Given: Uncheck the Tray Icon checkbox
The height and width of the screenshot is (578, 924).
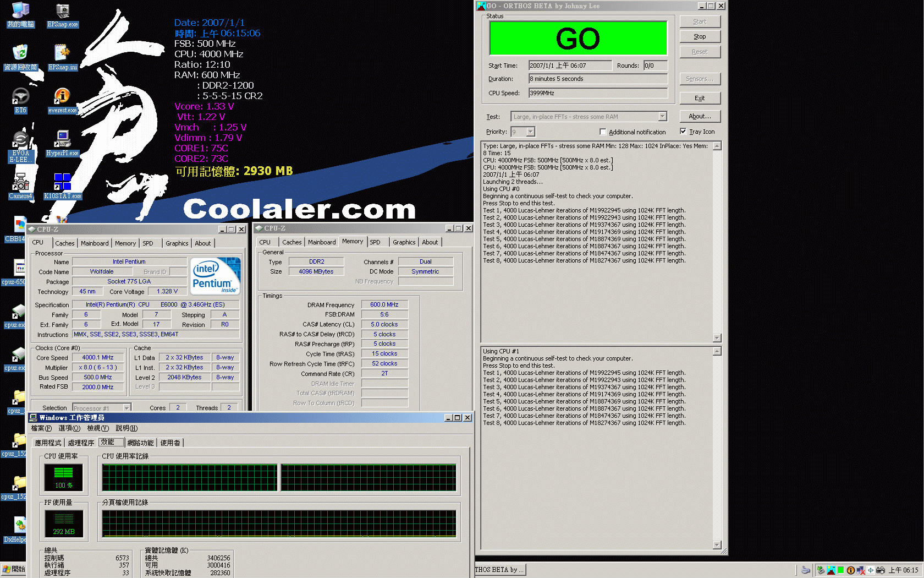Looking at the screenshot, I should click(683, 132).
